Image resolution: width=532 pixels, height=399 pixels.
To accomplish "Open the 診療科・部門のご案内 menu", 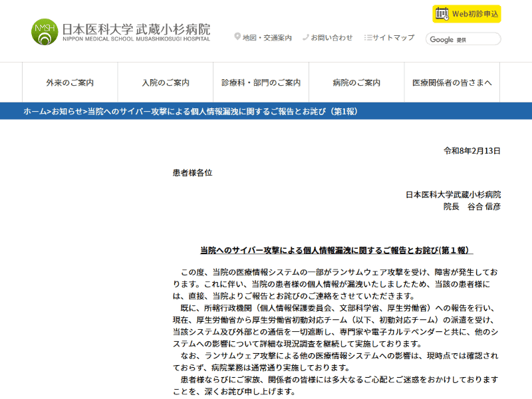I will [x=261, y=82].
